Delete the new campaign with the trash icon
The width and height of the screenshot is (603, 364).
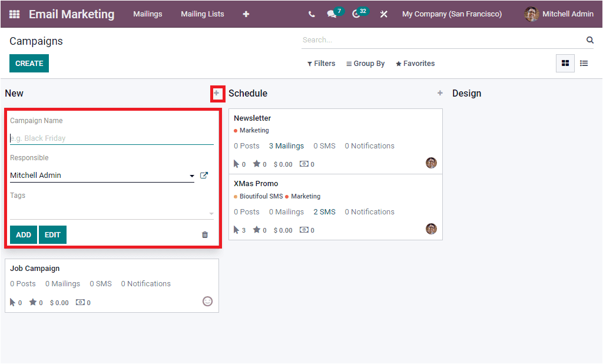point(204,234)
